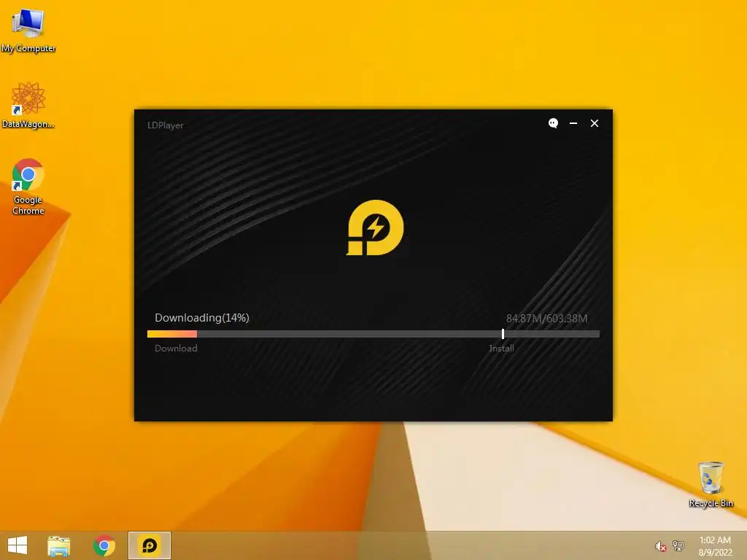Screen dimensions: 747x560
Task: Click the 84.87M/603.38M size text
Action: tap(546, 318)
